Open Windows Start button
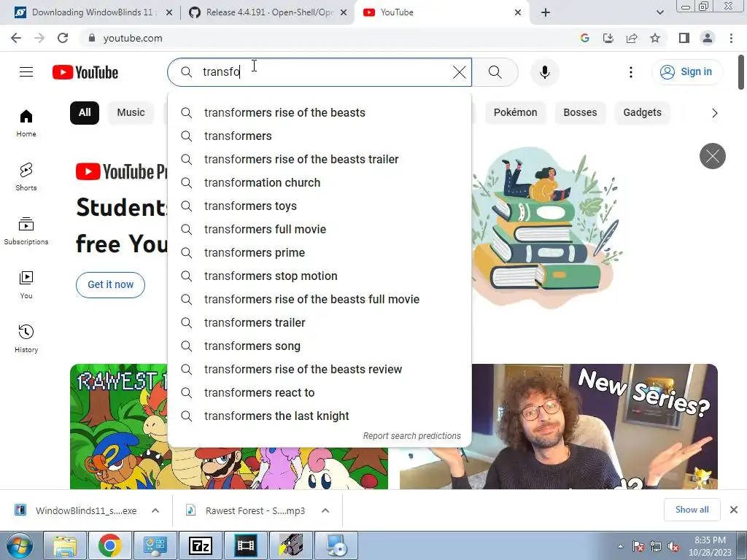Image resolution: width=747 pixels, height=560 pixels. point(18,545)
